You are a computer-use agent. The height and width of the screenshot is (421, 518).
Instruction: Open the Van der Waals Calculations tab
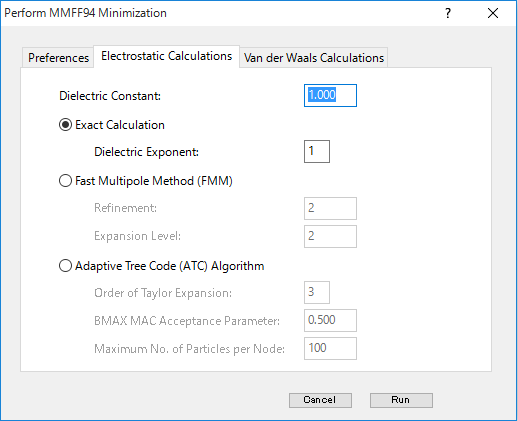point(314,58)
